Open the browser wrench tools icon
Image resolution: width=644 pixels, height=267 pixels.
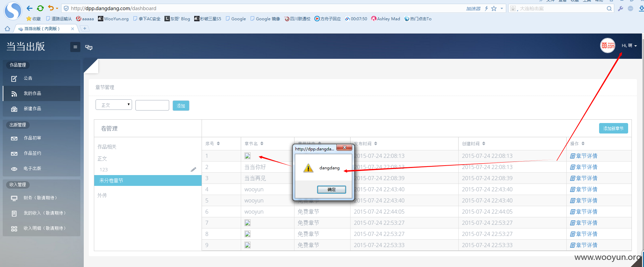(620, 8)
